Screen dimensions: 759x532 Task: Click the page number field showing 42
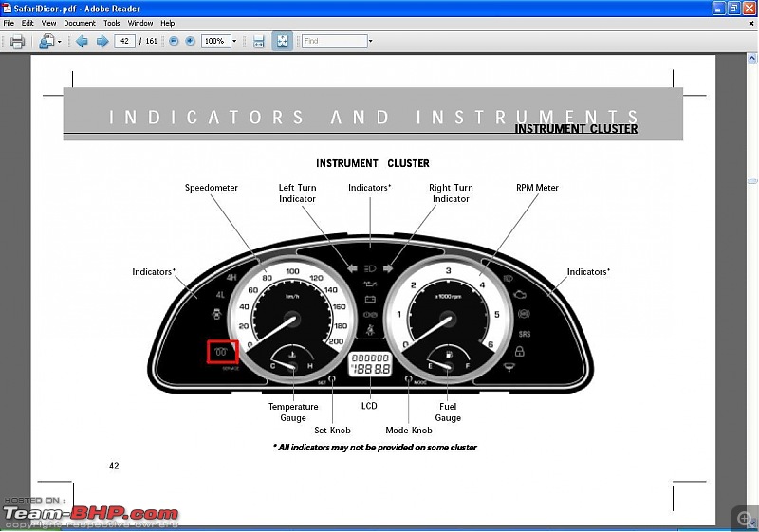[124, 41]
